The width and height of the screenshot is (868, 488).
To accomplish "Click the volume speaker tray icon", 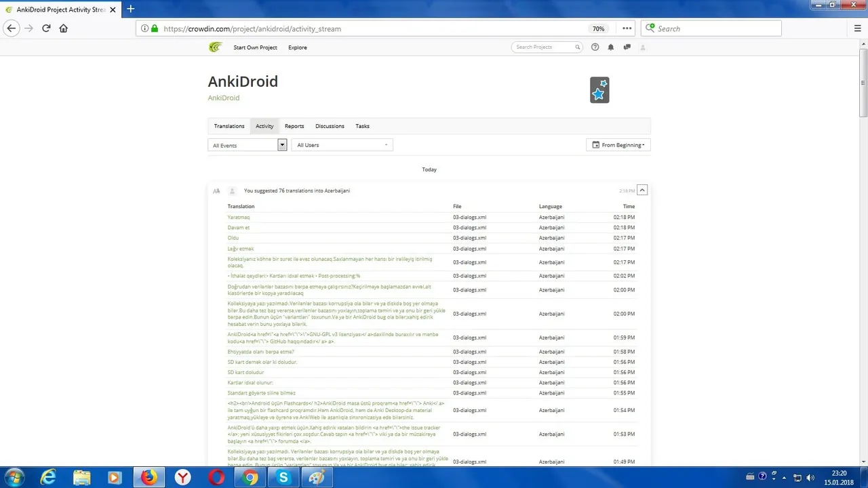I will (810, 478).
